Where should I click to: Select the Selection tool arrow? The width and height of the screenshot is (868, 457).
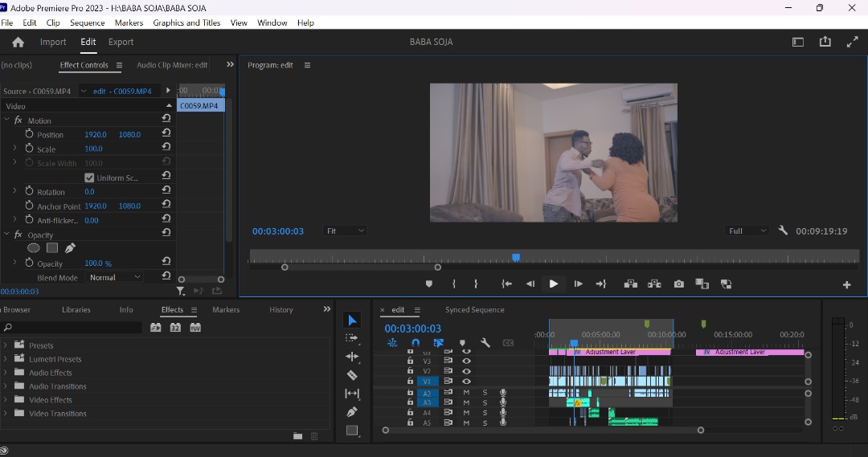tap(352, 320)
